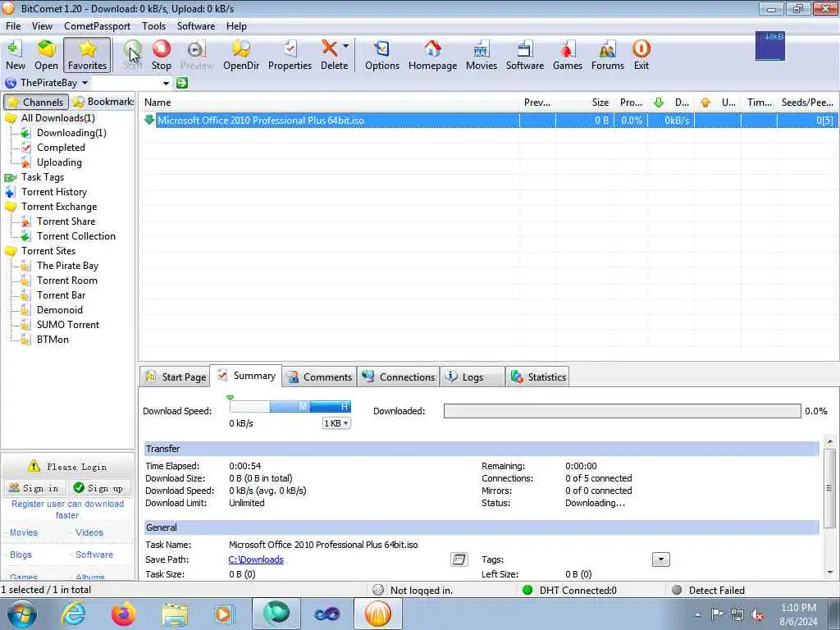Open Torrent History in sidebar
Screen dimensions: 840x630
click(x=53, y=192)
